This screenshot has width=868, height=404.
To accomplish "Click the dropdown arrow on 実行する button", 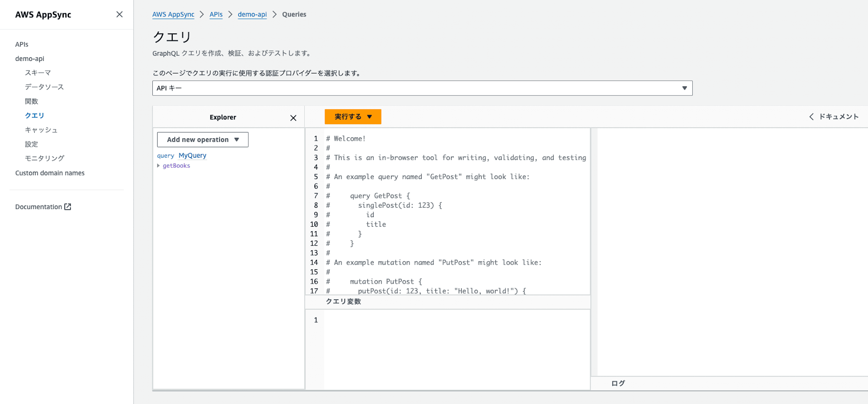I will point(369,117).
